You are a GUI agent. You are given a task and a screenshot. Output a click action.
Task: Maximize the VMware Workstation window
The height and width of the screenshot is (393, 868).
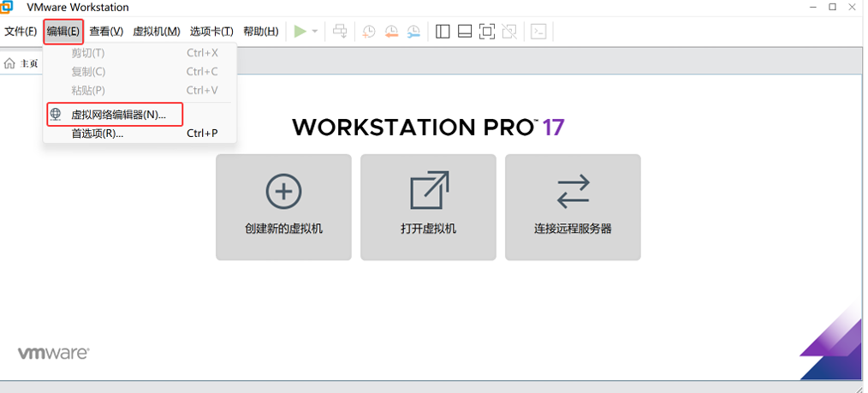833,7
